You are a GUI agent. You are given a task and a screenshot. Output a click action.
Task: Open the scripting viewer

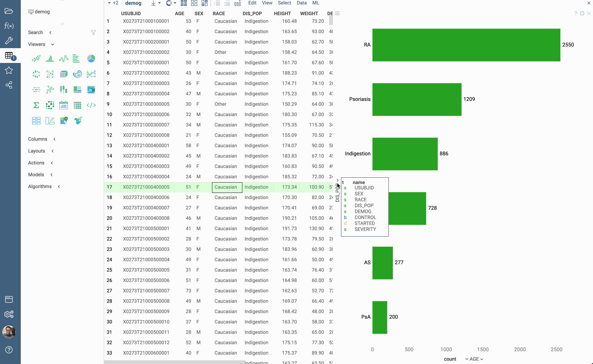pyautogui.click(x=91, y=105)
